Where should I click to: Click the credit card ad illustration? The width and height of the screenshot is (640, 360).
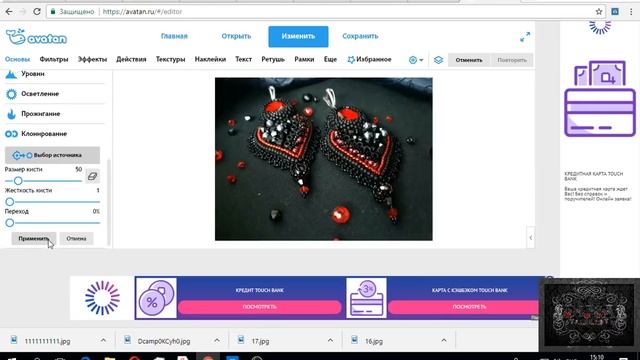(x=600, y=99)
